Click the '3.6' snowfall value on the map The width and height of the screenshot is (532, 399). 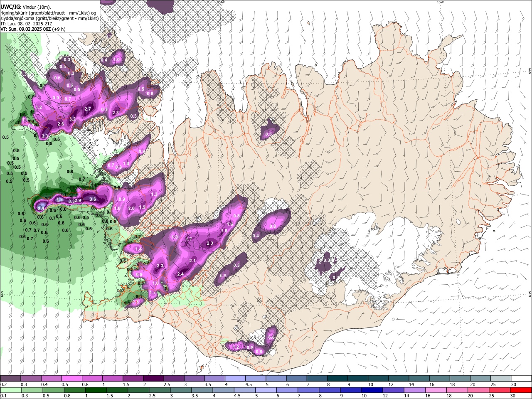[x=93, y=199]
